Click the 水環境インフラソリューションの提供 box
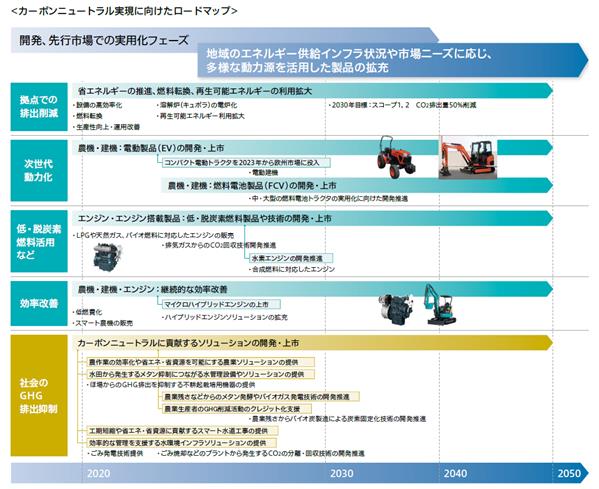This screenshot has height=489, width=599. pyautogui.click(x=181, y=443)
